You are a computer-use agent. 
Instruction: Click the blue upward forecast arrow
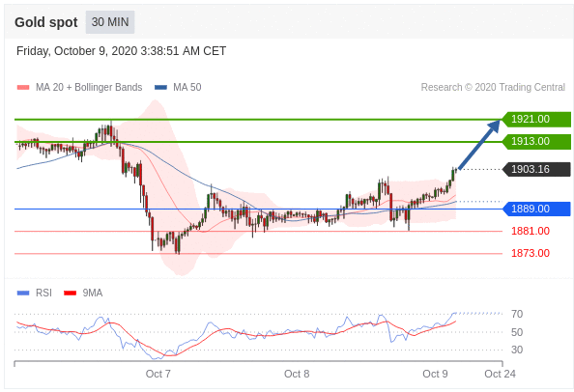point(479,145)
